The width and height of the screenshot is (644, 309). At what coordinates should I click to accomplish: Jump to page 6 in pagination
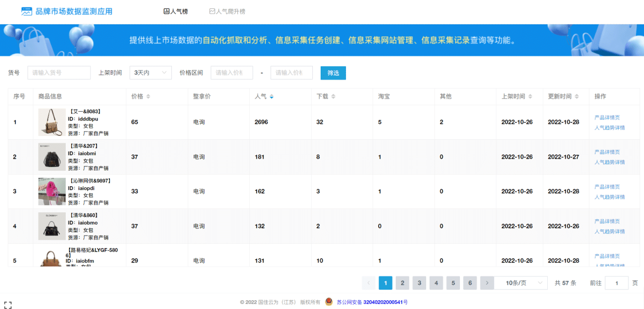coord(470,283)
